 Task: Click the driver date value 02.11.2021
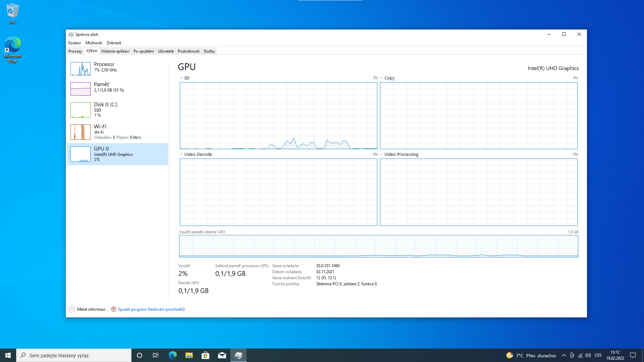(x=325, y=272)
